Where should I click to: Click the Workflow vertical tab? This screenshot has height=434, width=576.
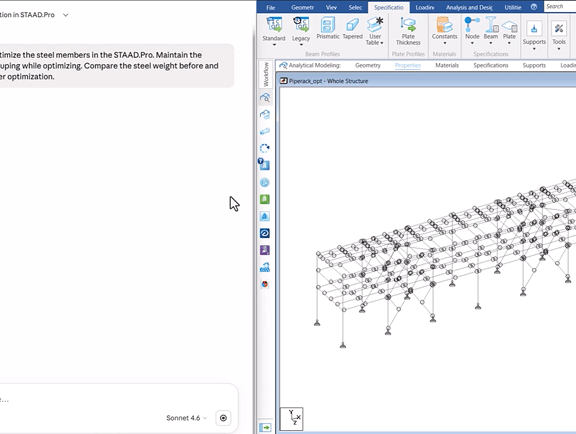[266, 74]
